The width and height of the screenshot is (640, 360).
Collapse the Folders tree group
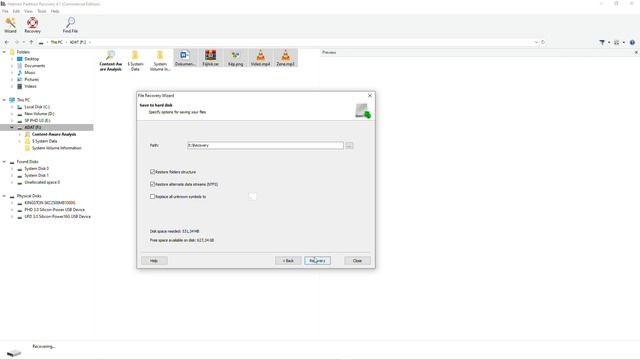4,52
